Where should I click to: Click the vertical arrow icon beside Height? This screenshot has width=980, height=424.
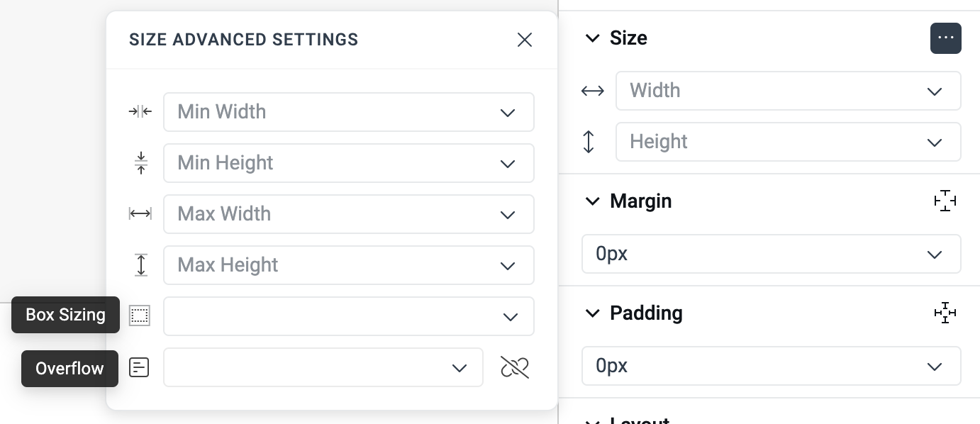(x=588, y=141)
